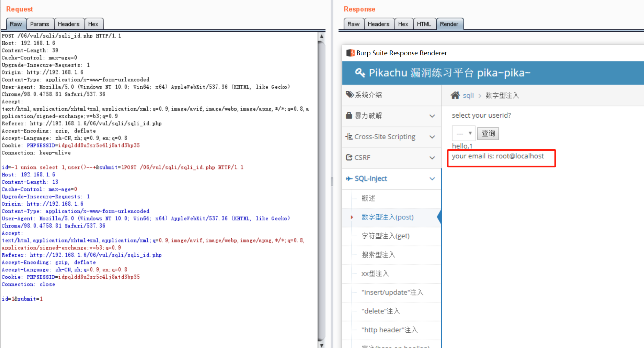Select Hex tab in Request panel
The width and height of the screenshot is (644, 348).
click(93, 24)
